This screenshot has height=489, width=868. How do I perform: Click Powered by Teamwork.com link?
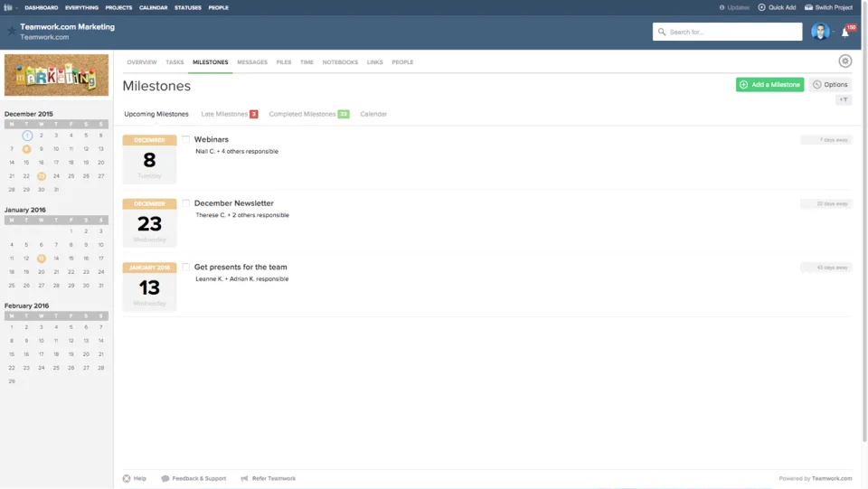(815, 478)
